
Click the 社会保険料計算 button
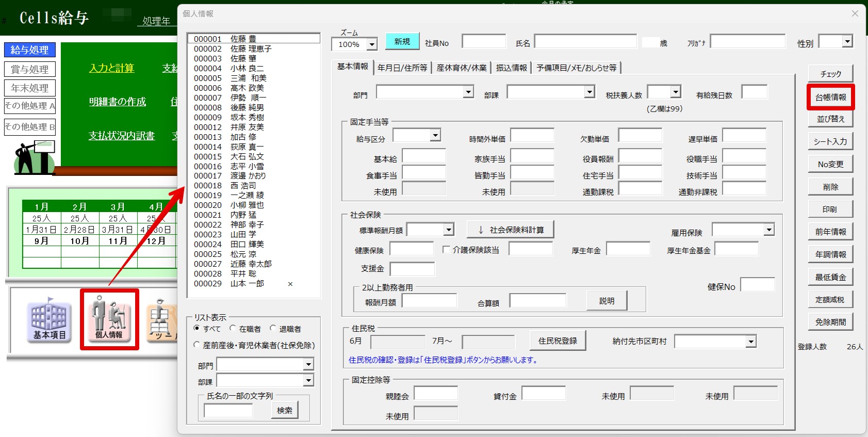pyautogui.click(x=511, y=230)
